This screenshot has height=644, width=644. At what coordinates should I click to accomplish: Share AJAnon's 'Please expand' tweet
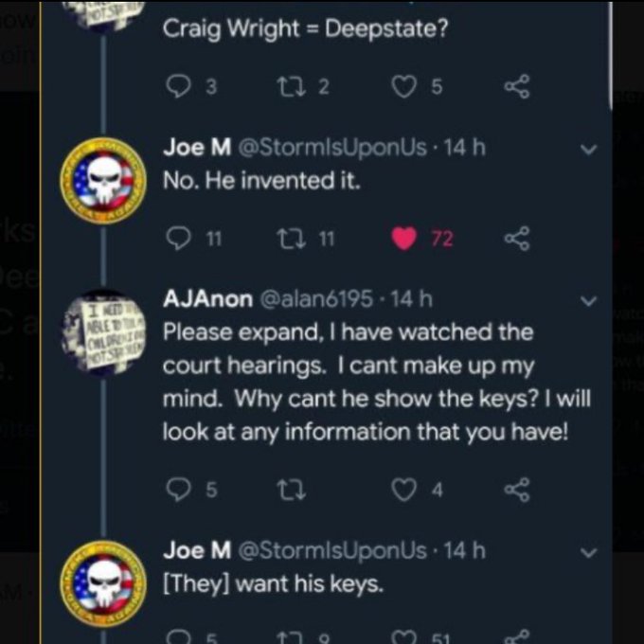coord(516,490)
